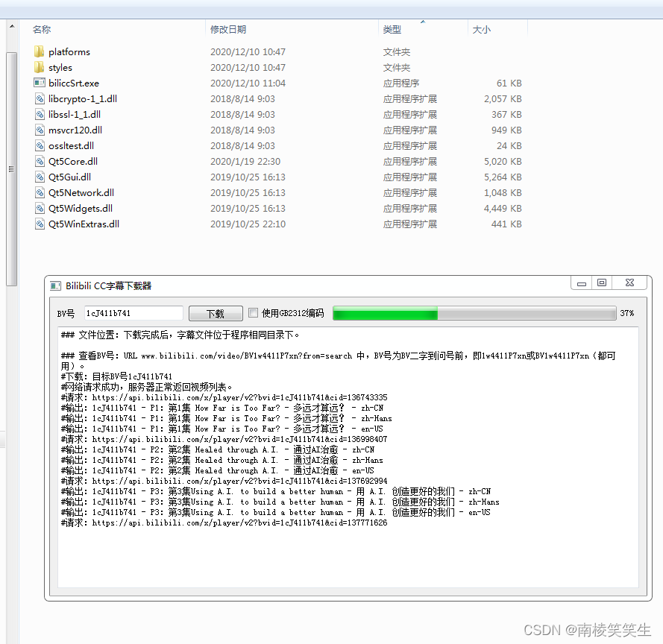
Task: Enable the 使用GB2312编码 checkbox
Action: click(x=253, y=313)
